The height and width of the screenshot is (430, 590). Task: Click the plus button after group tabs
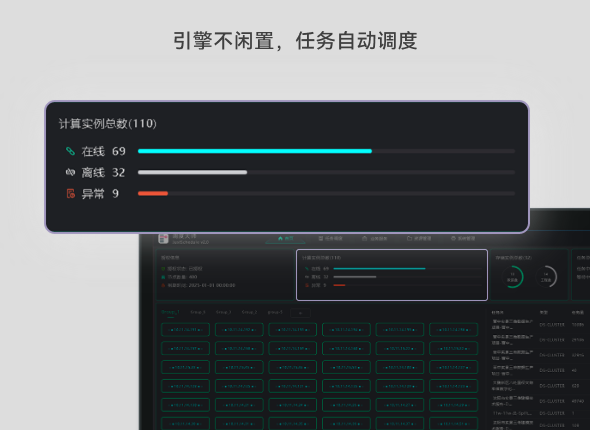300,313
